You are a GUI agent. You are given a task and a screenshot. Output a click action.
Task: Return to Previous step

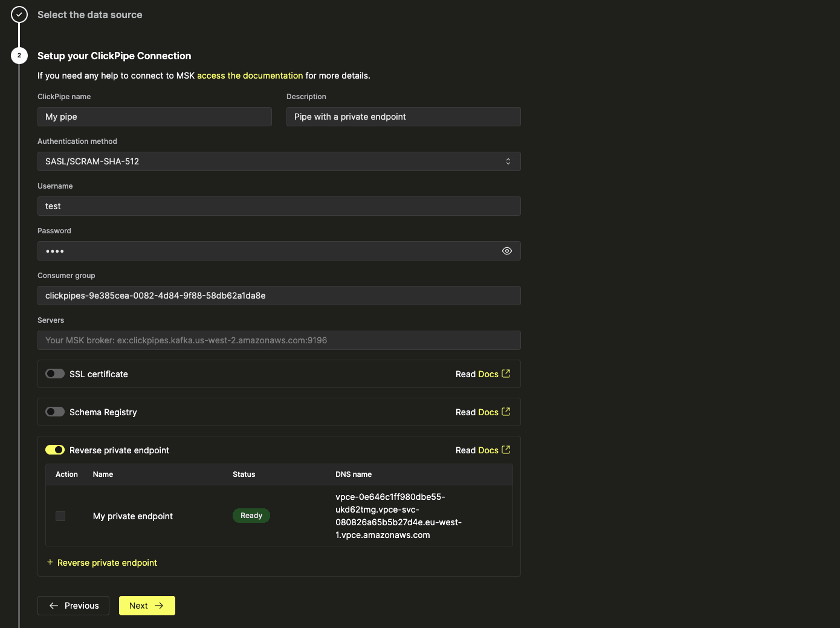point(73,606)
